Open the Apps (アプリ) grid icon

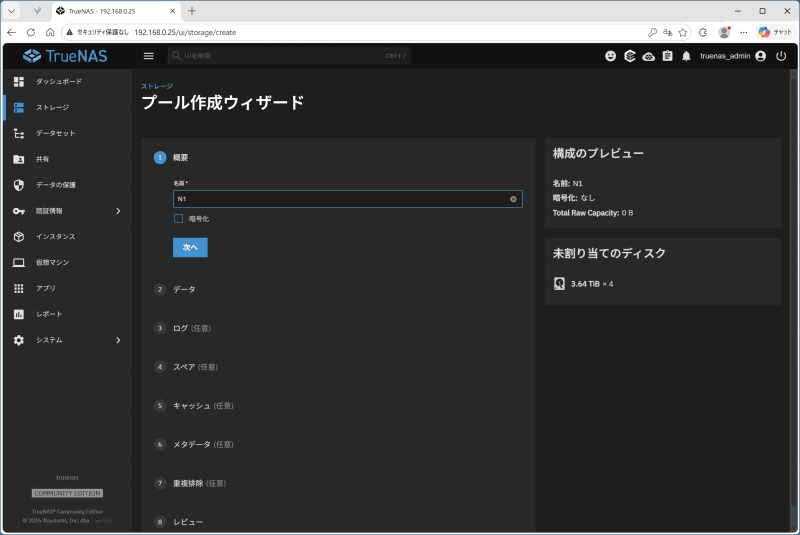pyautogui.click(x=19, y=288)
